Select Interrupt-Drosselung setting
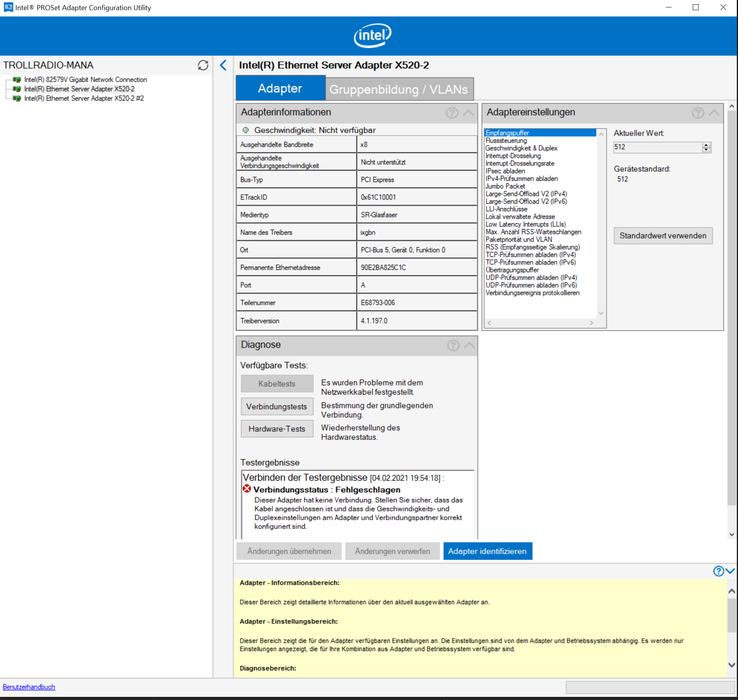 pos(513,156)
